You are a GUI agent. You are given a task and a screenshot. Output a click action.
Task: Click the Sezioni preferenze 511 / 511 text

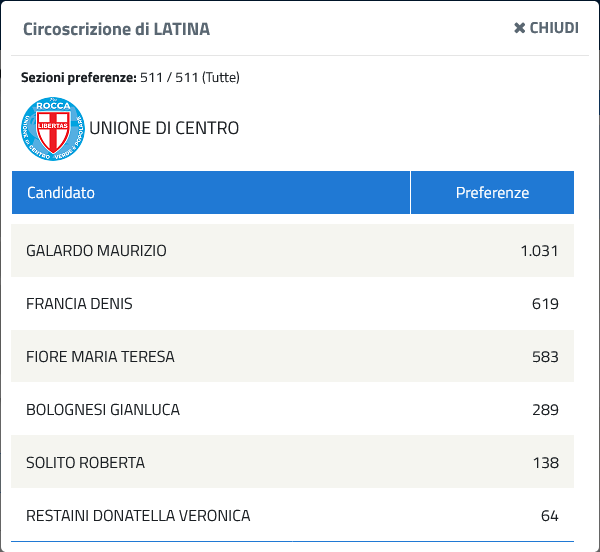[130, 77]
